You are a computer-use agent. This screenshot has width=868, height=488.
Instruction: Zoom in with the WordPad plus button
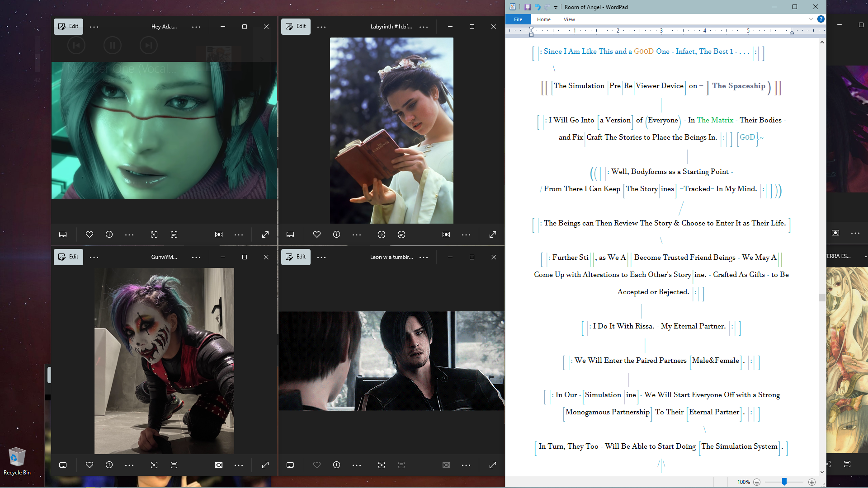point(812,482)
